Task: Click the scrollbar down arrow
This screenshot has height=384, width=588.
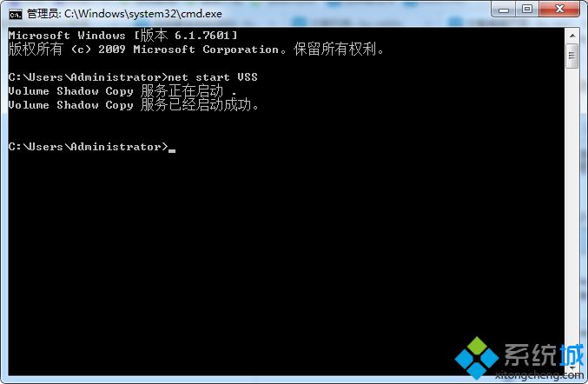Action: pyautogui.click(x=572, y=369)
